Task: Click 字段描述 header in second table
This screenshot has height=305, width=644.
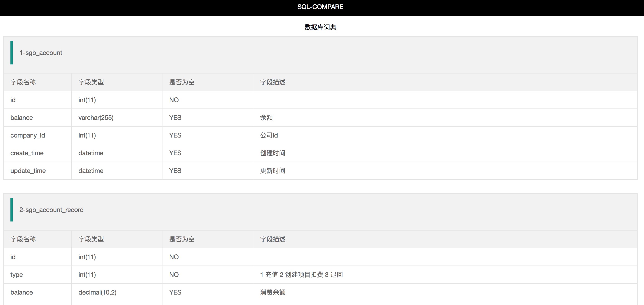Action: click(273, 239)
